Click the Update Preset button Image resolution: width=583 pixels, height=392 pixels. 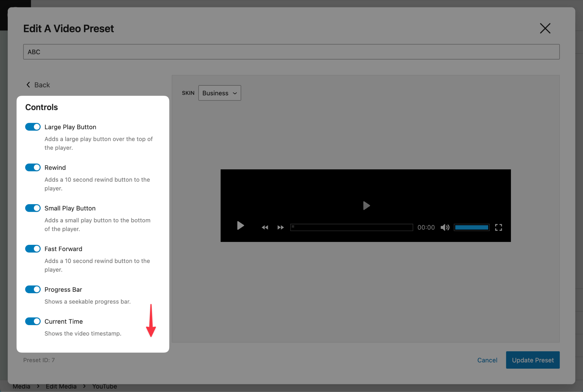[532, 360]
